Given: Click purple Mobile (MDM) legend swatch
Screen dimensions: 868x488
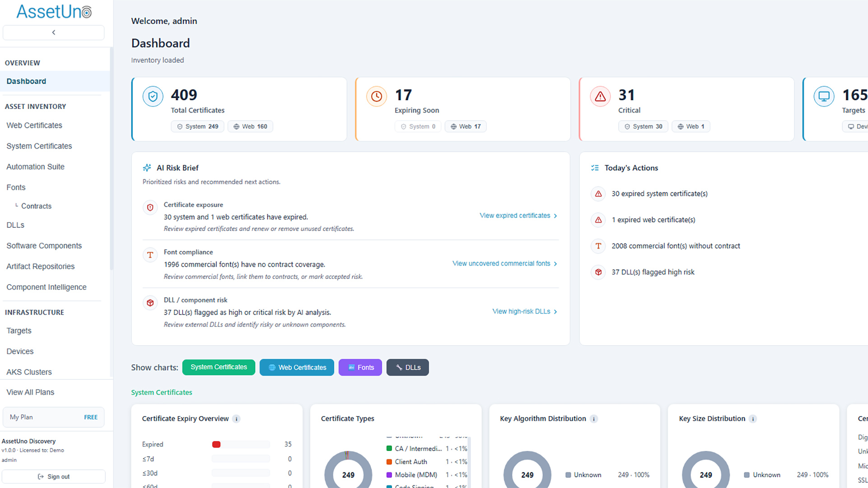Looking at the screenshot, I should coord(389,475).
